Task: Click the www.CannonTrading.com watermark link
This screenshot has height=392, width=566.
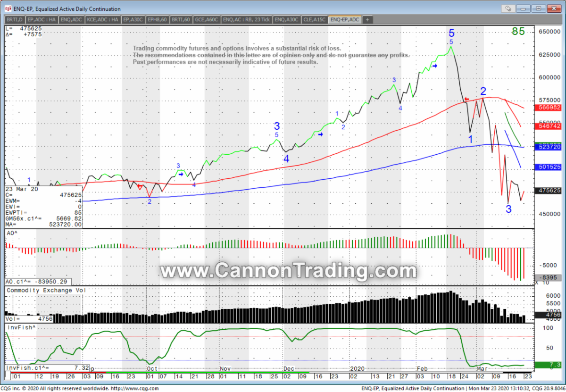Action: 288,271
